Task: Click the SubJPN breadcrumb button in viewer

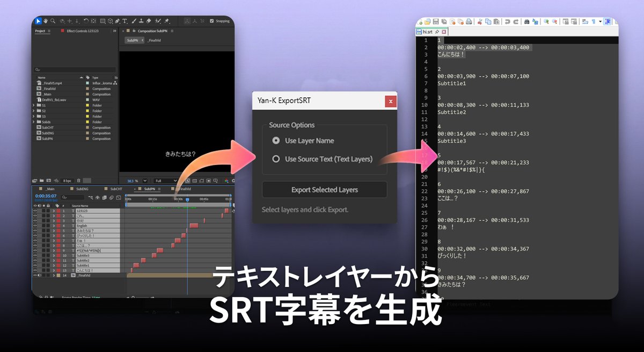Action: [x=134, y=40]
